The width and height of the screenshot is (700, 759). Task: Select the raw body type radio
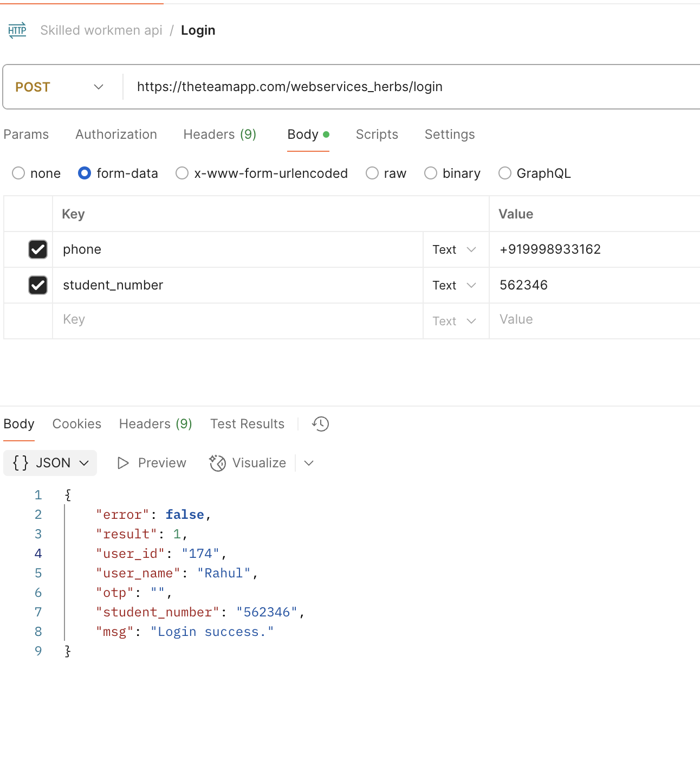[x=372, y=173]
